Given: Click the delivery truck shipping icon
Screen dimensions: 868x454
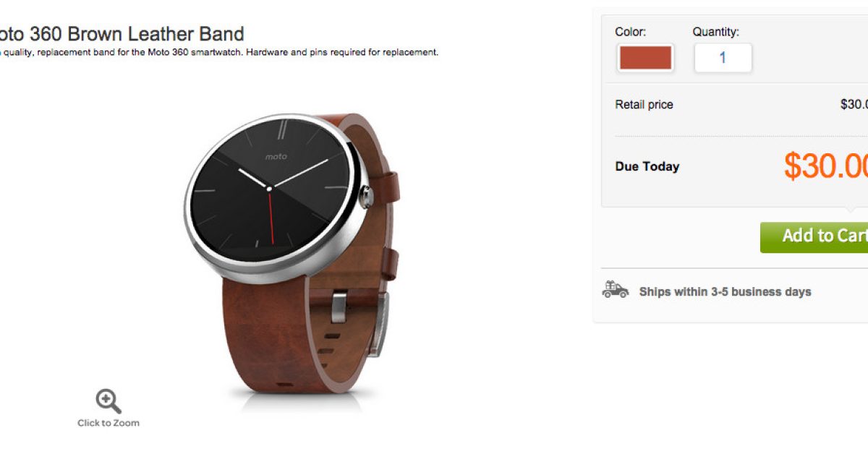Looking at the screenshot, I should (x=616, y=291).
